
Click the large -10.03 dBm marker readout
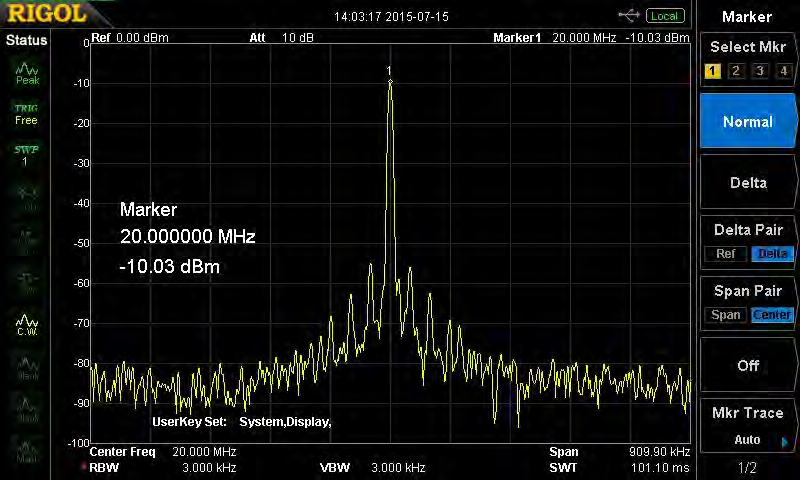pos(169,266)
